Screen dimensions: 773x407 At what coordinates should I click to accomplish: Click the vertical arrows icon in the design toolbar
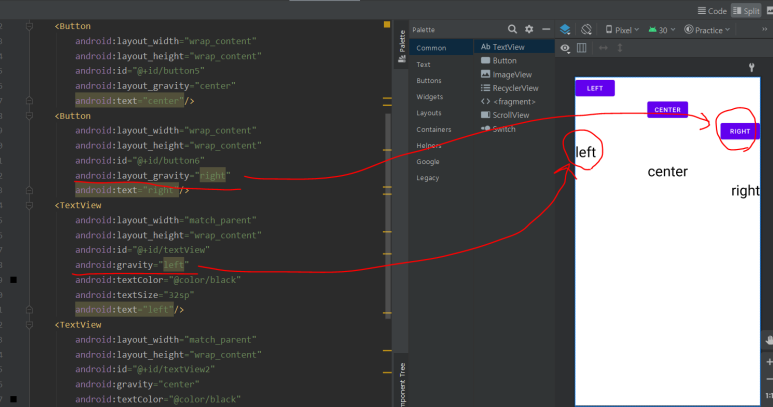[x=620, y=48]
